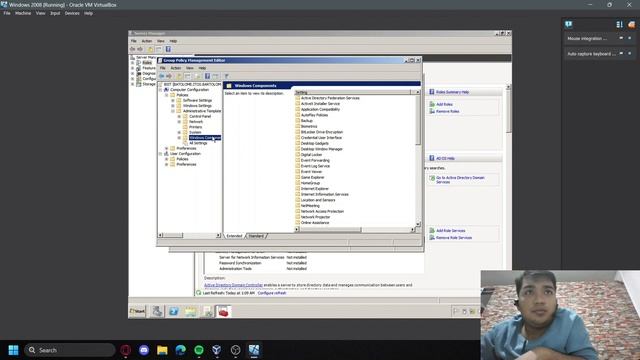
Task: Click the Back arrow in Server Manager toolbar
Action: (133, 49)
